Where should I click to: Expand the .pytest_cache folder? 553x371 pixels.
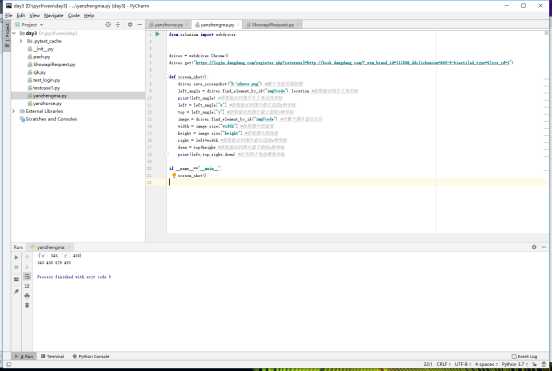point(21,41)
